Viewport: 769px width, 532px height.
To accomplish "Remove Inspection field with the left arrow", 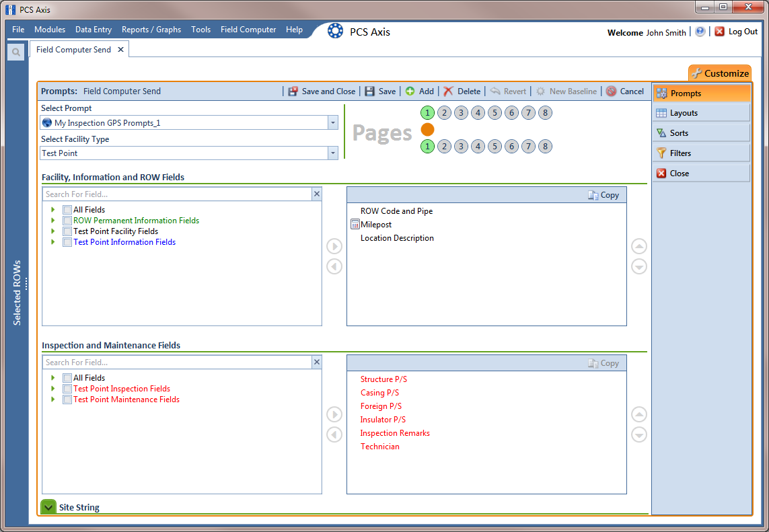I will (334, 435).
